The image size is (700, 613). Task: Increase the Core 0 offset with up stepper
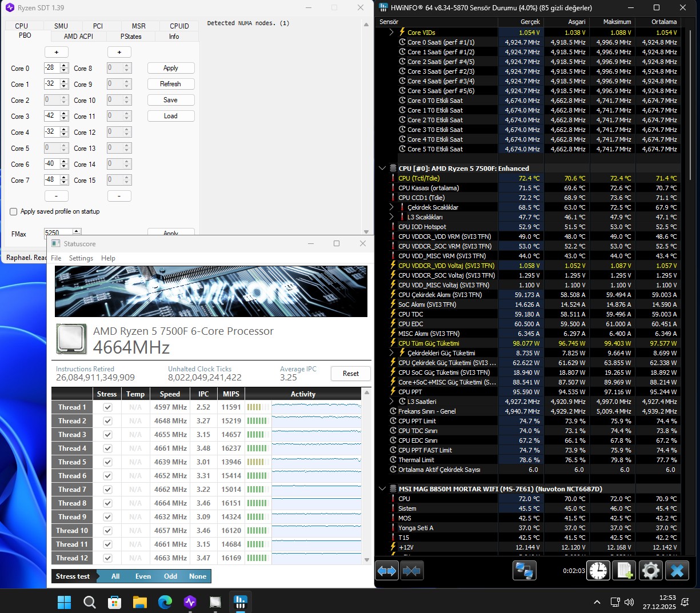pyautogui.click(x=64, y=65)
